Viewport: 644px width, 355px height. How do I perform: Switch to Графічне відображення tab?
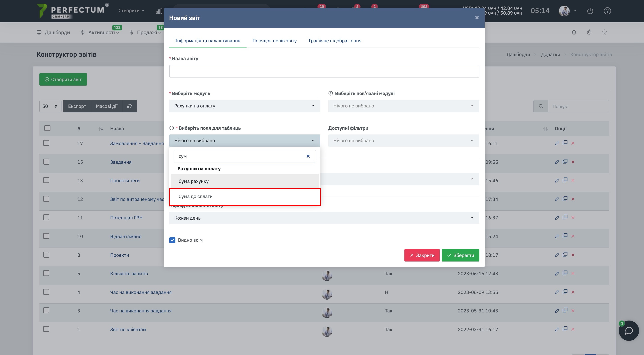335,41
